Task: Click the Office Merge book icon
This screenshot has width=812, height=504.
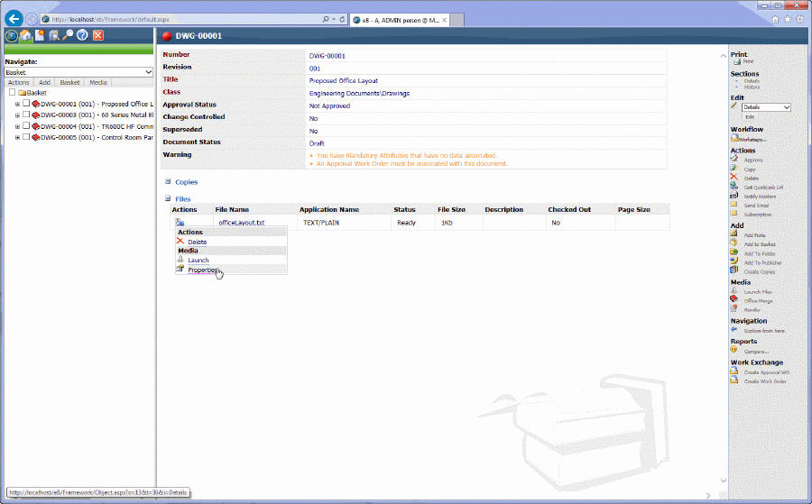Action: [734, 299]
